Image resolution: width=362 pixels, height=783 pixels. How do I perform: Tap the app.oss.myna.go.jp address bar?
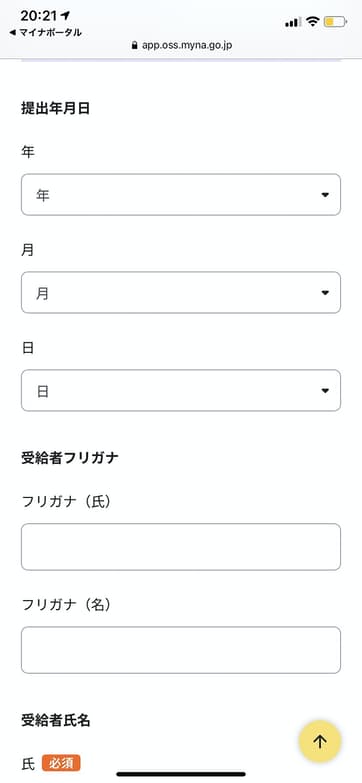click(181, 45)
